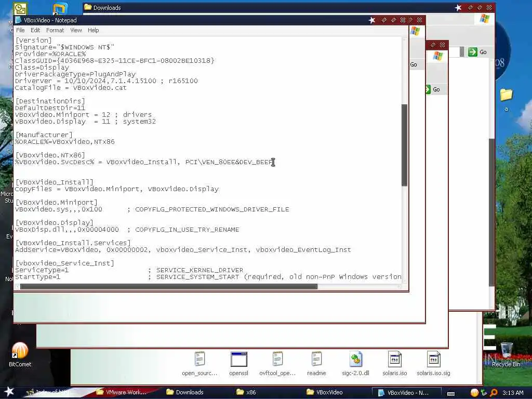Click the DefaultDestDir=11 line
532x399 pixels.
tap(50, 108)
